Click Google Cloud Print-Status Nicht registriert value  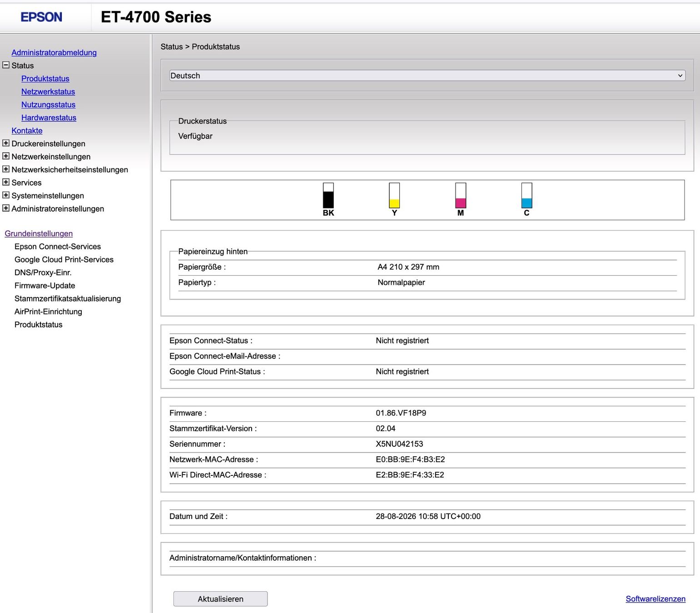pos(402,371)
